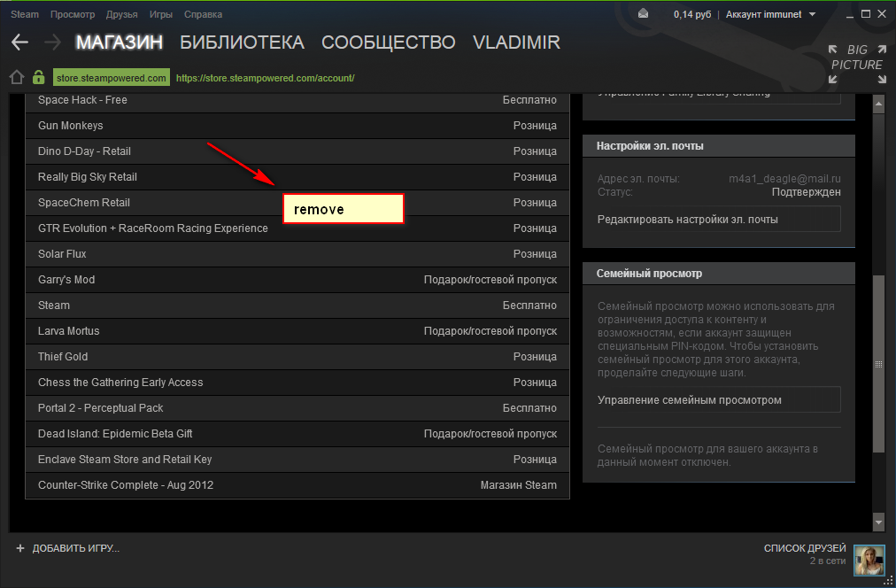This screenshot has width=896, height=588.
Task: Switch to the СООБЩЕСТВО tab
Action: [x=388, y=43]
